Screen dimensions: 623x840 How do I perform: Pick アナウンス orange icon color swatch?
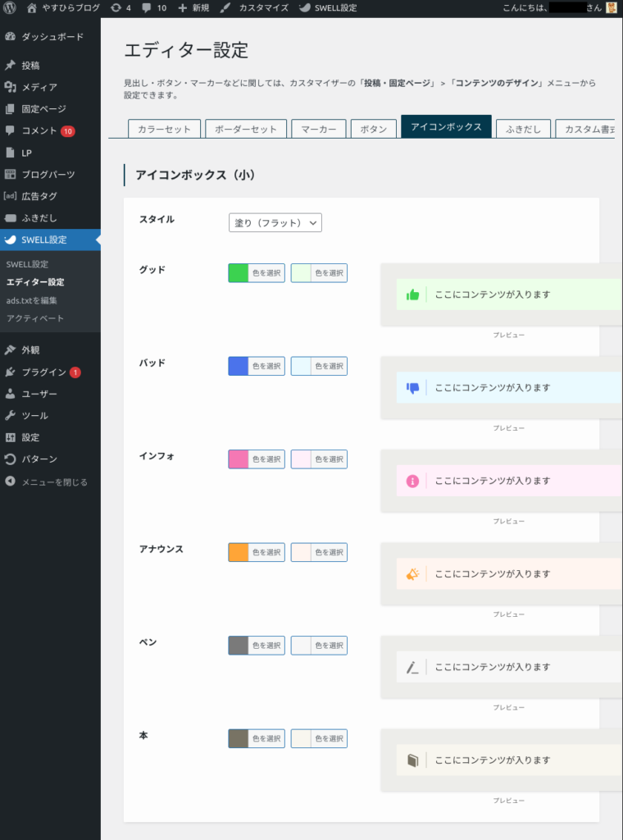(239, 552)
